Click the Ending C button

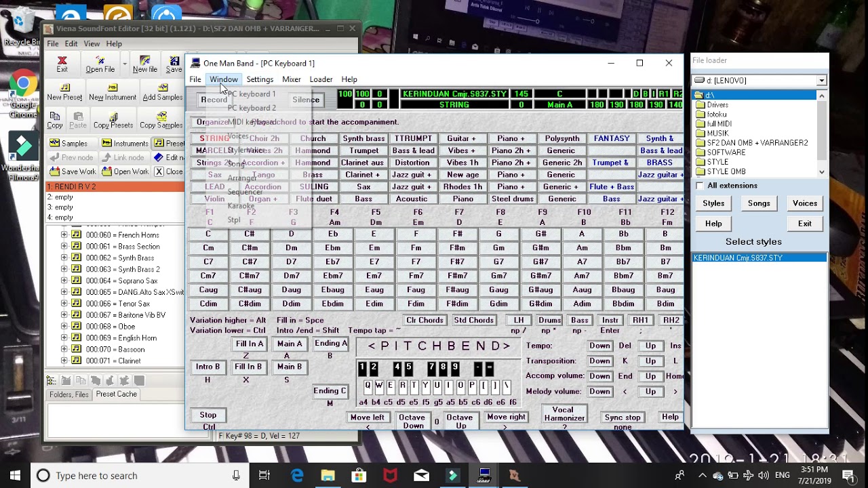[x=330, y=390]
